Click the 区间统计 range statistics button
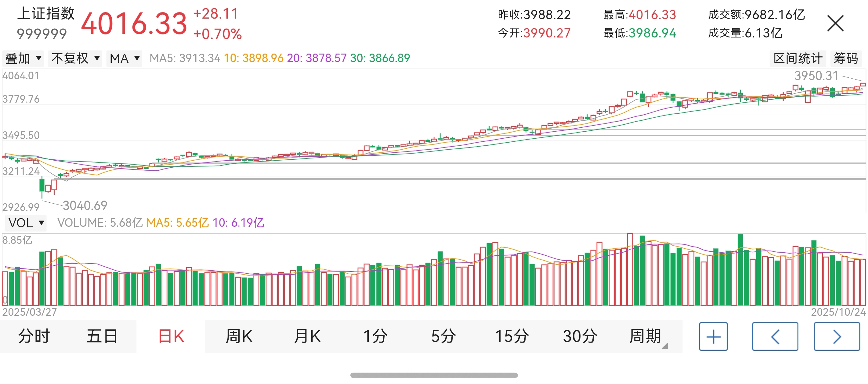The image size is (868, 384). click(x=797, y=58)
